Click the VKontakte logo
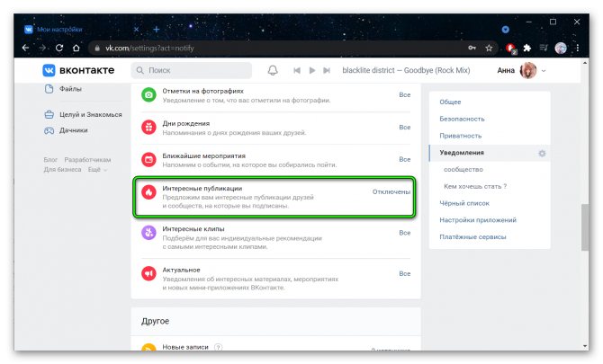The image size is (603, 364). [78, 70]
